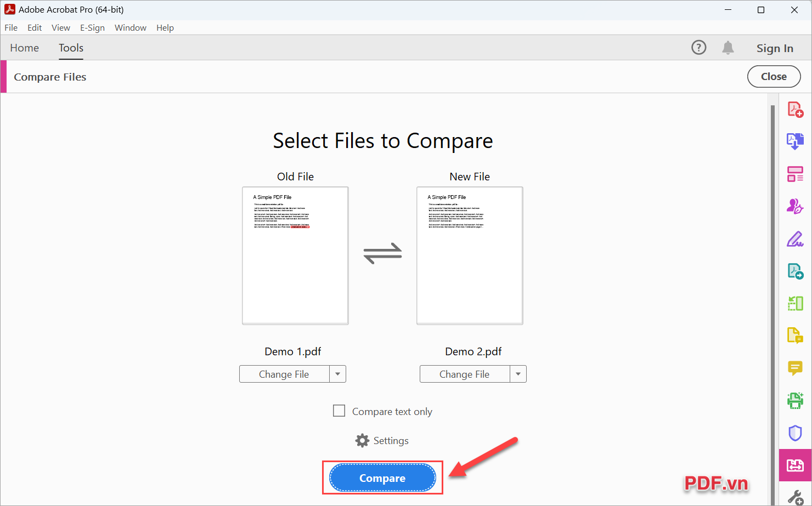
Task: Open the Window menu
Action: click(131, 27)
